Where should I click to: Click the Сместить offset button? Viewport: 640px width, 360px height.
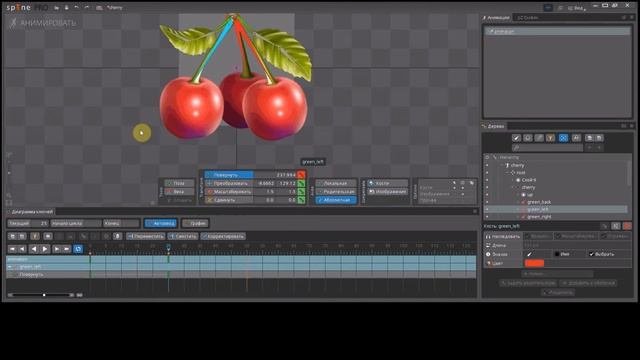(183, 236)
